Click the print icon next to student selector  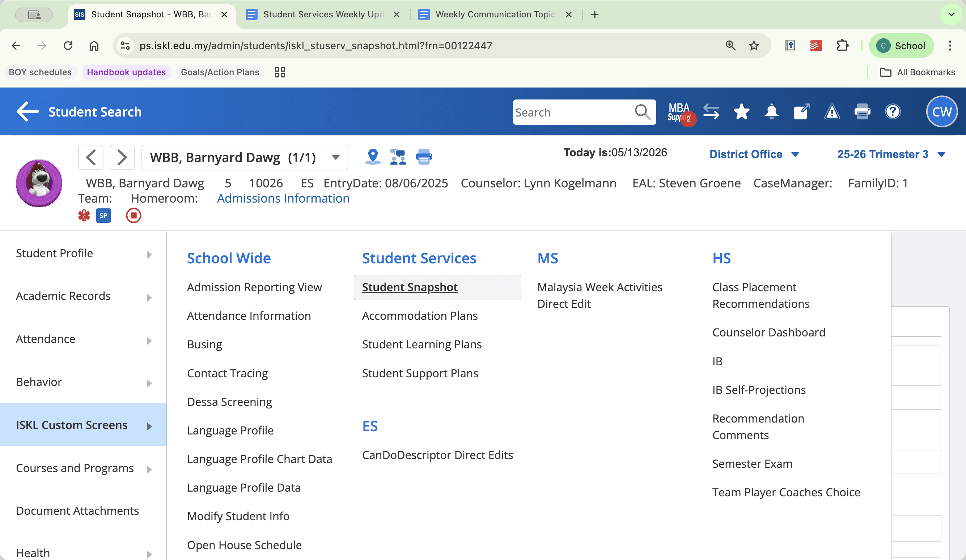coord(424,157)
